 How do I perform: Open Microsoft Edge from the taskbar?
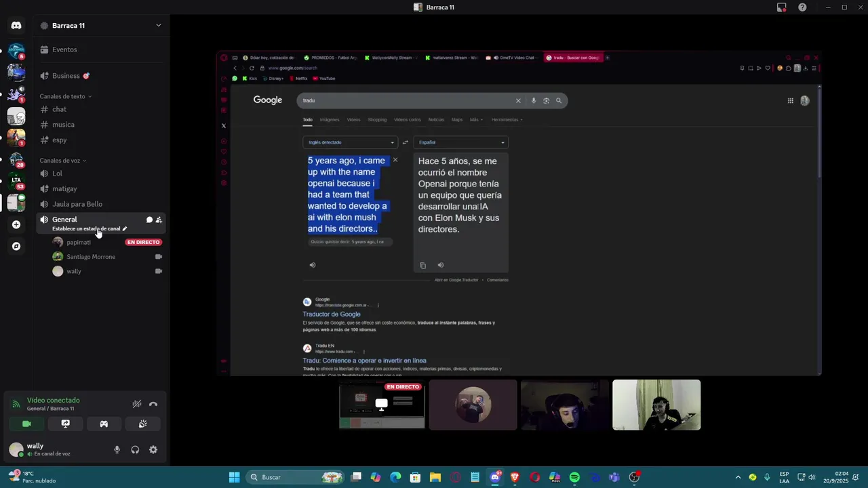(x=395, y=477)
